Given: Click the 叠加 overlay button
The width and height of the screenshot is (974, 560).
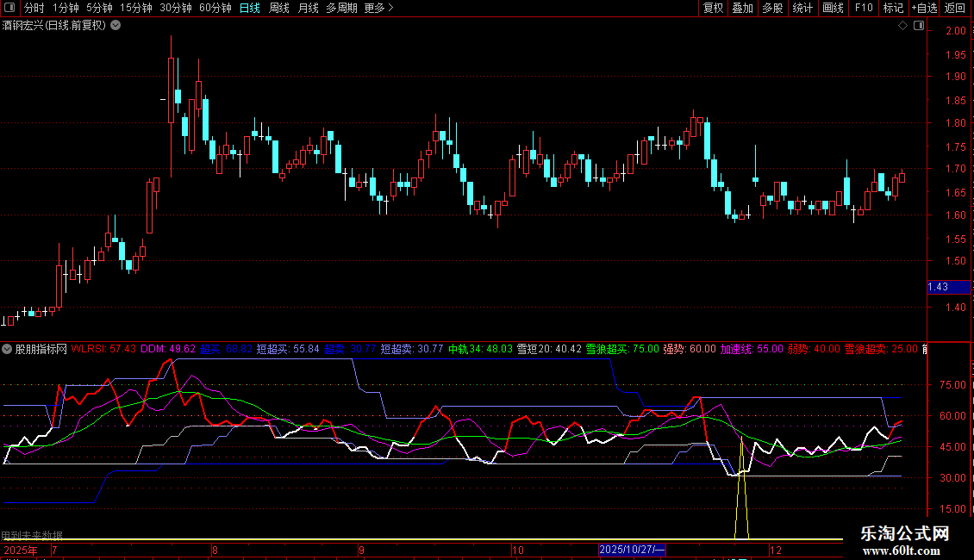Looking at the screenshot, I should click(742, 9).
